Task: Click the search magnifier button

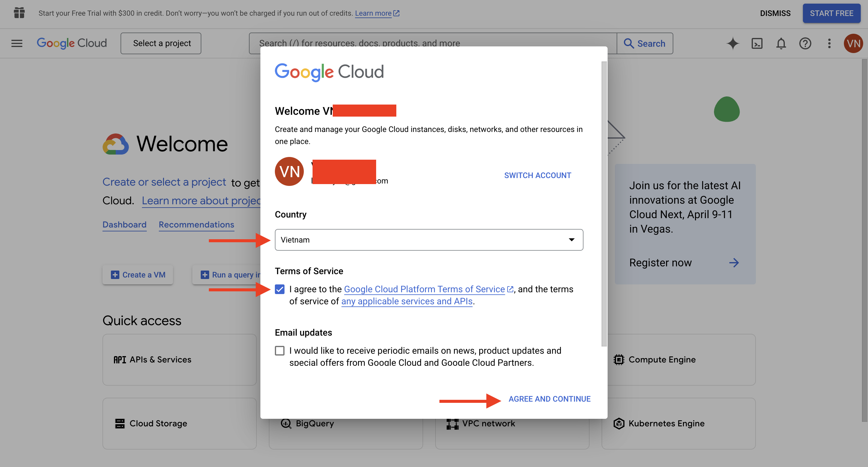Action: [x=645, y=43]
